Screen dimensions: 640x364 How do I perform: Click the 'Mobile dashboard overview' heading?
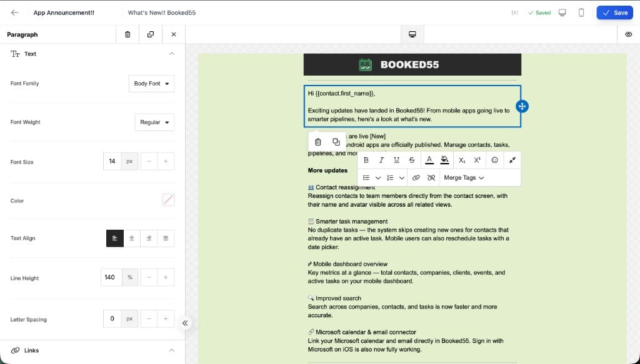[x=350, y=264]
